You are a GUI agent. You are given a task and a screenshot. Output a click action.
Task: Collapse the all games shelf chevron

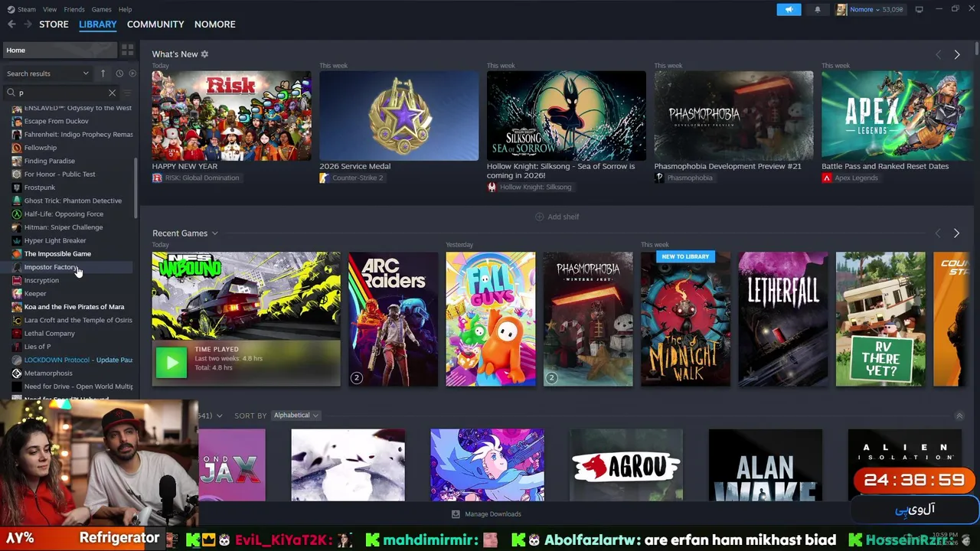959,416
